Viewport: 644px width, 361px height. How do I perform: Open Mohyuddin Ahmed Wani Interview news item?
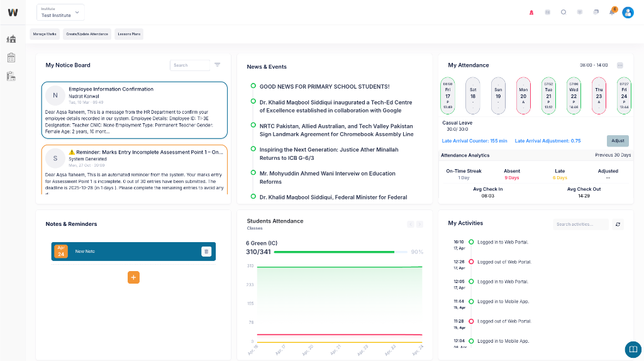coord(327,177)
